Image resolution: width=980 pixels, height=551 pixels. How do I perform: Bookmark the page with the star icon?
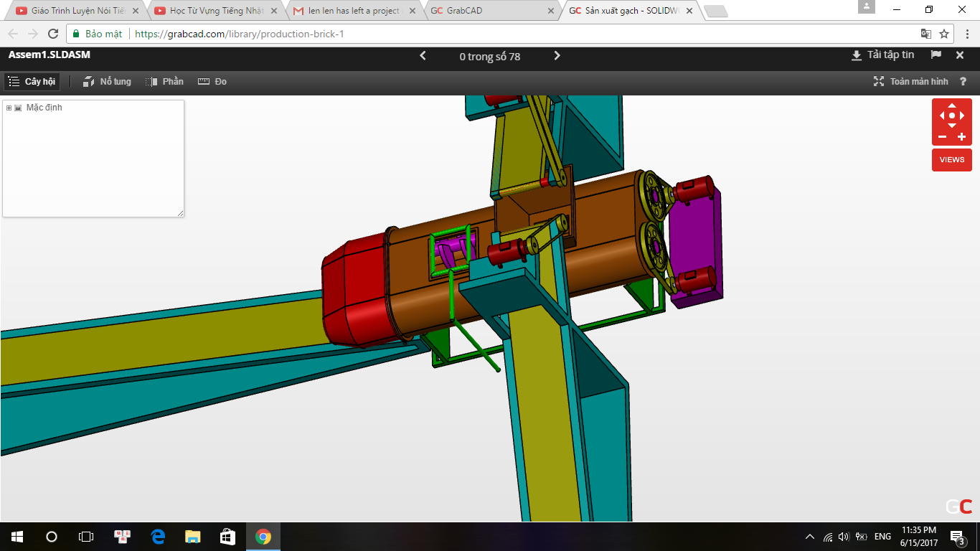click(944, 34)
